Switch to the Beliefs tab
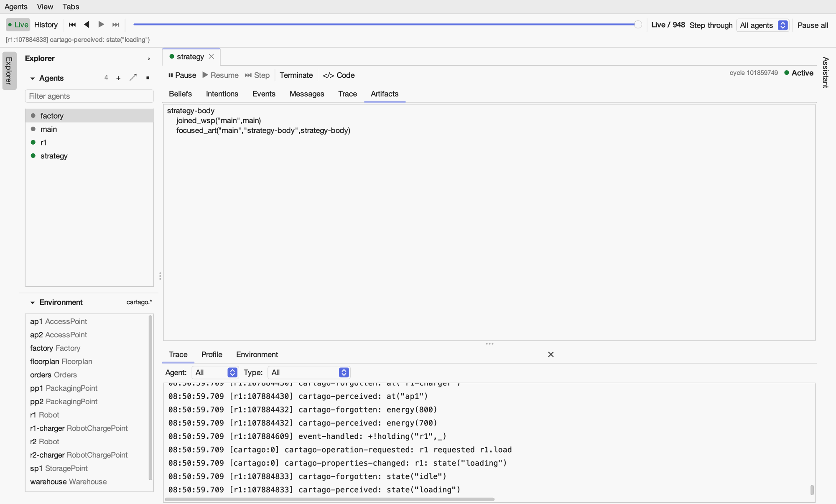Screen dimensions: 836x504 180,94
